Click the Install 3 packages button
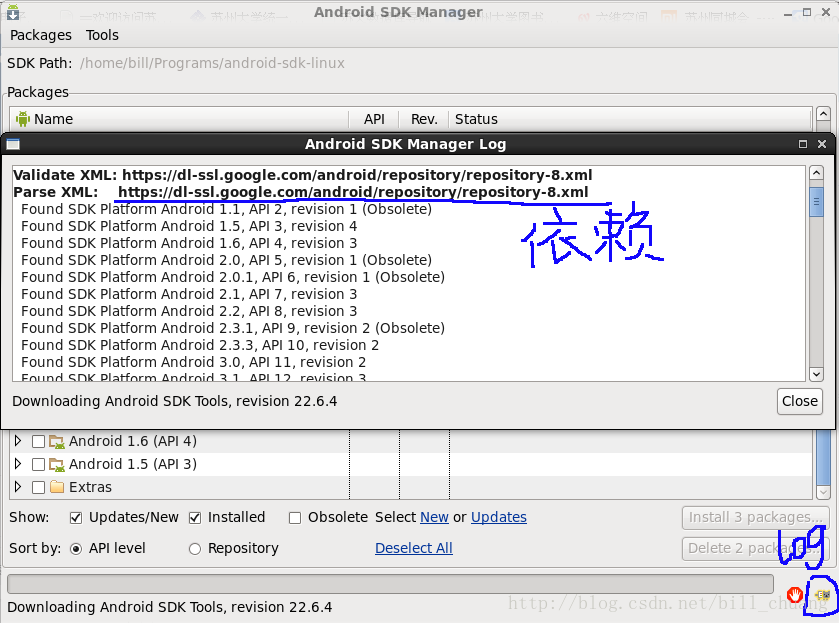The height and width of the screenshot is (623, 839). coord(756,518)
